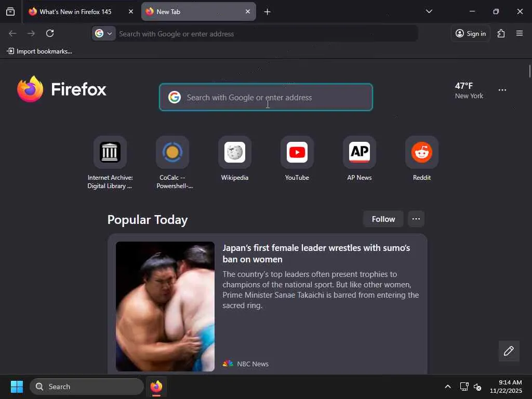Click Import bookmarks link
The image size is (532, 399).
39,51
